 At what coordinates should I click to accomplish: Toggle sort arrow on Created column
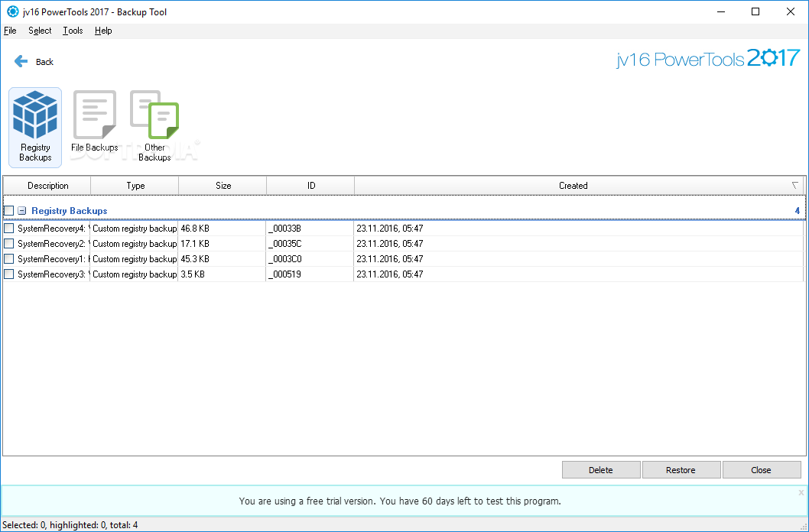coord(795,185)
